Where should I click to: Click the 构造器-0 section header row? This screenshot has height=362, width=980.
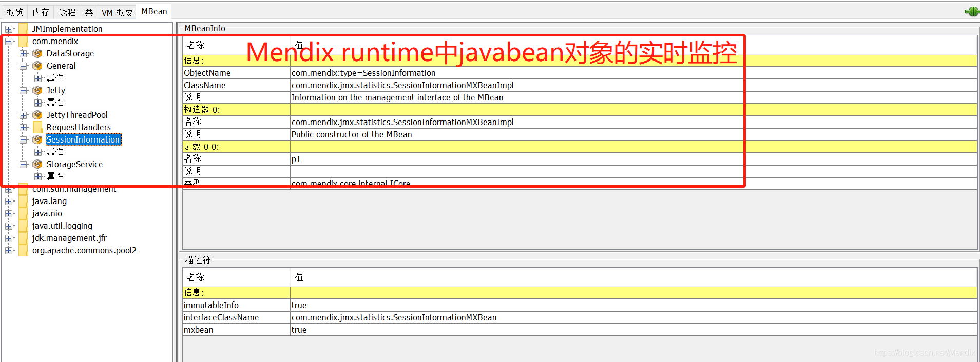coord(580,110)
